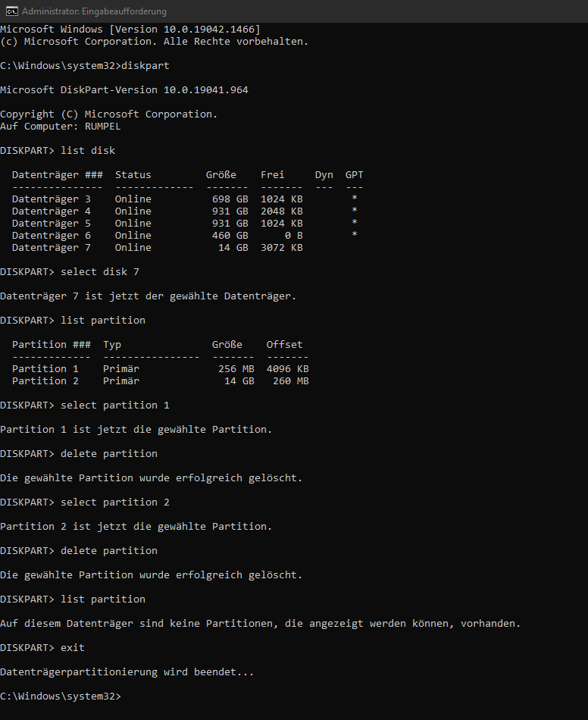Click the size value '460 GB'

click(x=230, y=236)
